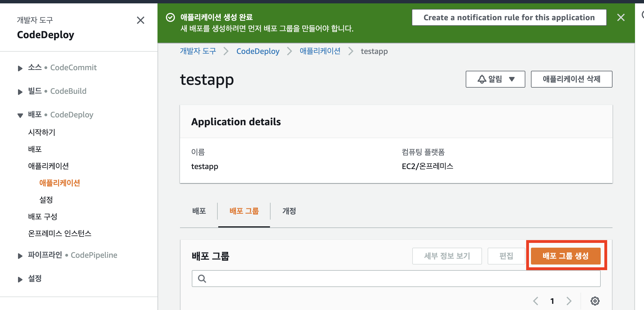This screenshot has width=644, height=310.
Task: Click the magnifier icon in search box
Action: (x=202, y=279)
